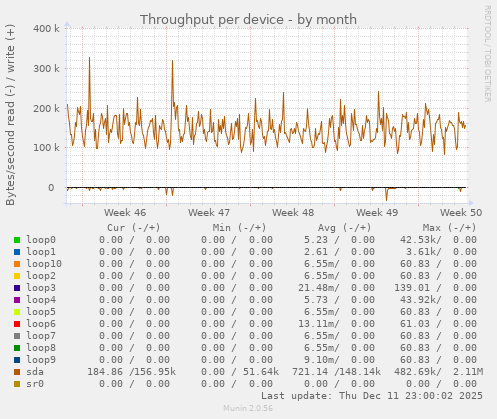Click loop3 max value '139.01'
Screen dimensions: 497x419
[x=412, y=288]
